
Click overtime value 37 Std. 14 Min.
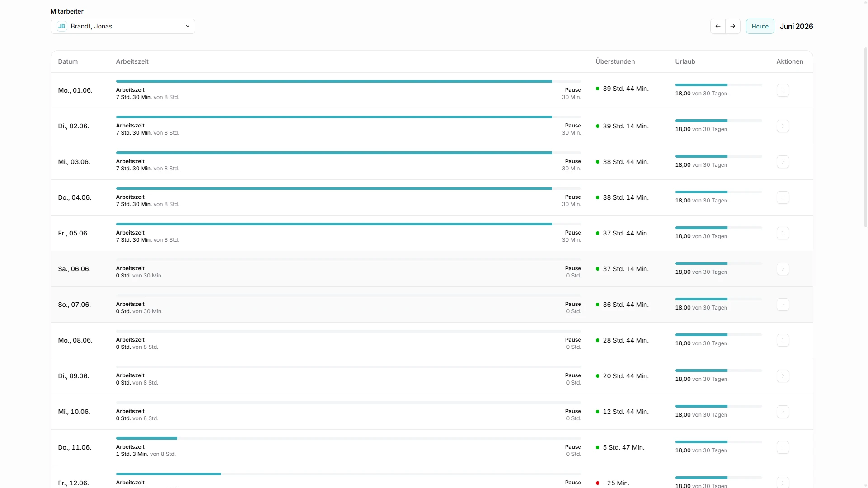[x=625, y=269]
